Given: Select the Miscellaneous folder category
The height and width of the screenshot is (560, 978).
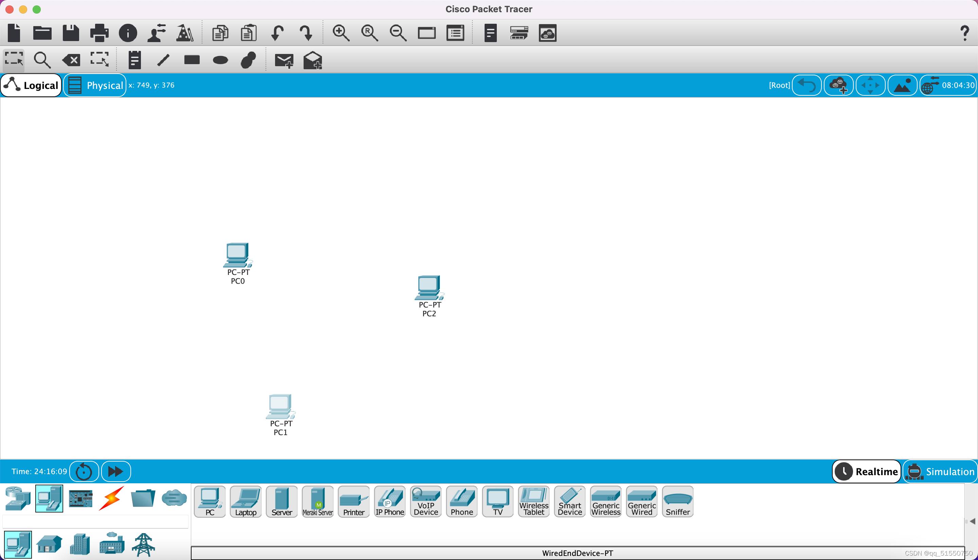Looking at the screenshot, I should point(143,499).
